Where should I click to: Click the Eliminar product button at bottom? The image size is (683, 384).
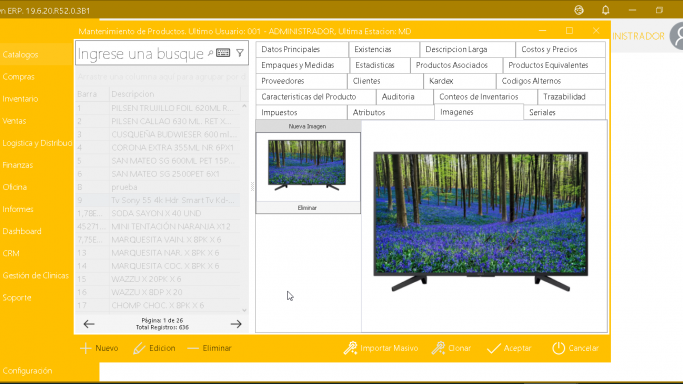click(210, 348)
